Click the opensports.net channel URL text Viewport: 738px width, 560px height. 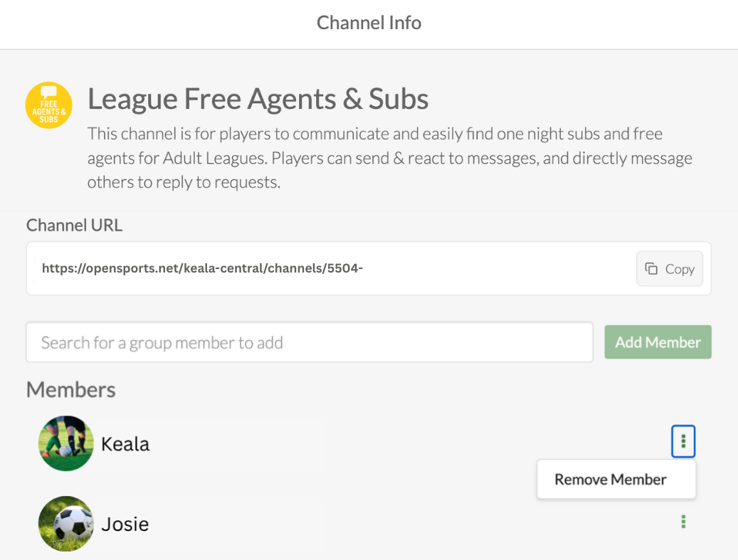[202, 268]
